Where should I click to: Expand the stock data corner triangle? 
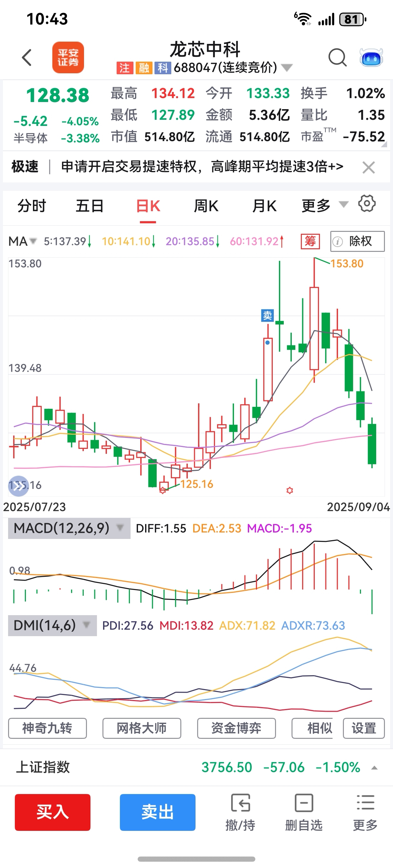pos(384,145)
